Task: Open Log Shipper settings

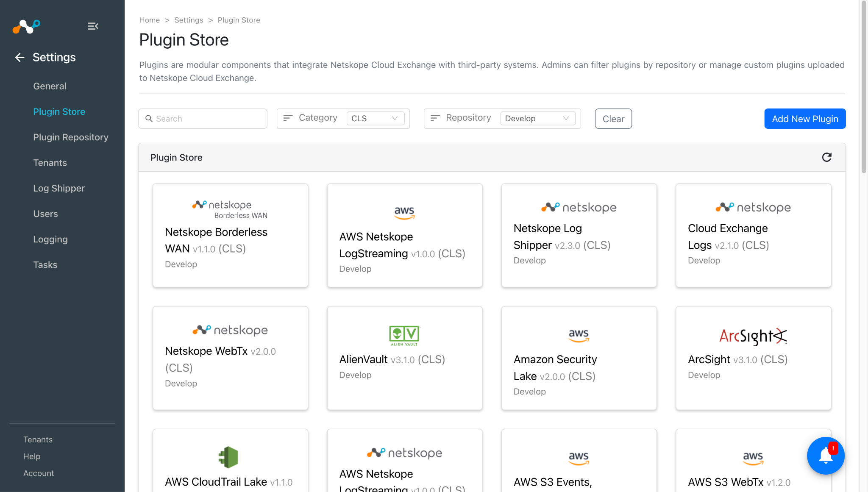Action: click(59, 188)
